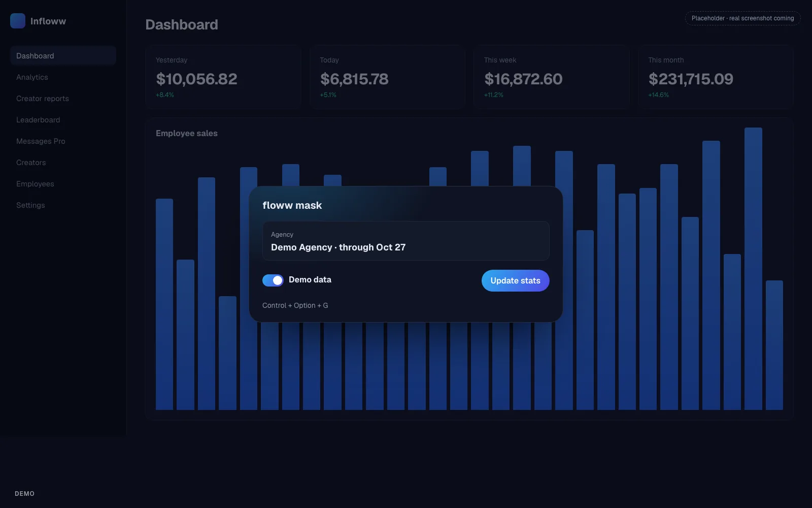Image resolution: width=812 pixels, height=508 pixels.
Task: Click the '+14.6%' change under This month
Action: pyautogui.click(x=659, y=95)
